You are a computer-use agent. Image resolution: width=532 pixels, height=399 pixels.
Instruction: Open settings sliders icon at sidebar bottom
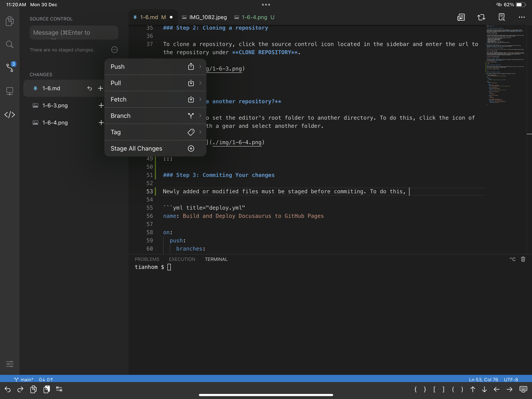[10, 364]
